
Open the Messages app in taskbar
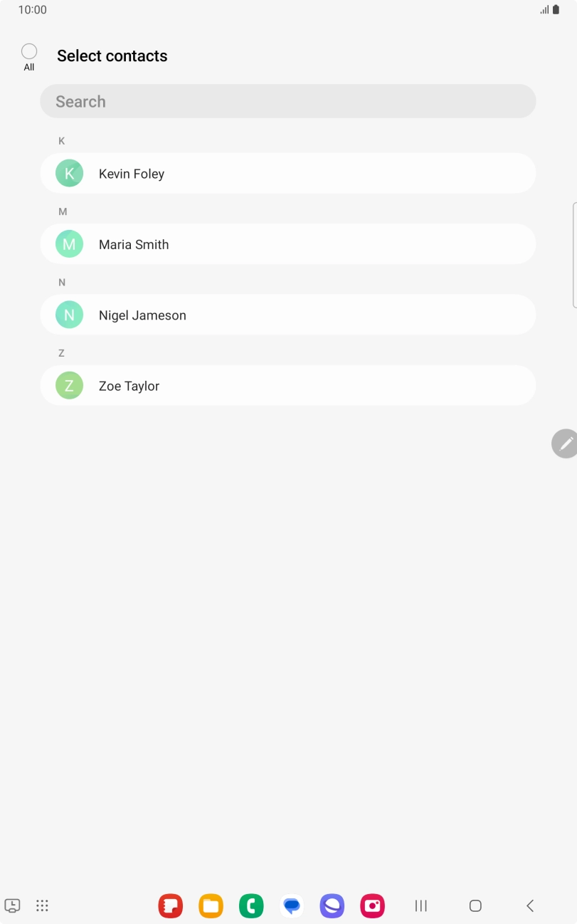point(292,905)
